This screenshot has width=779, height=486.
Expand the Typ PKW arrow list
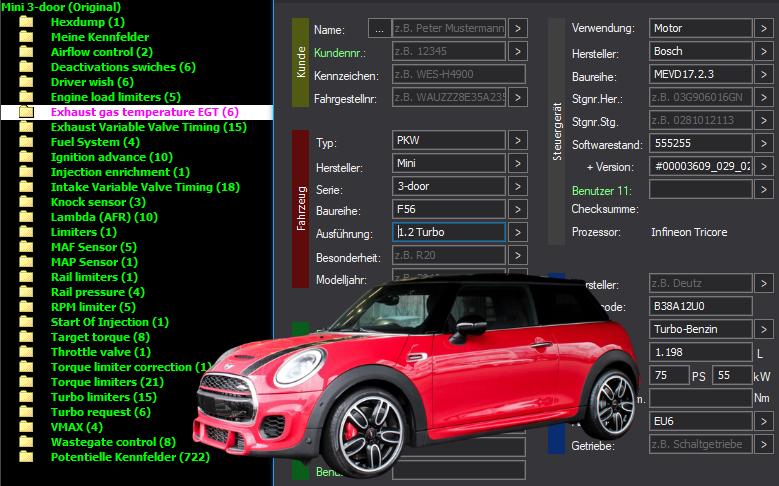pyautogui.click(x=518, y=141)
